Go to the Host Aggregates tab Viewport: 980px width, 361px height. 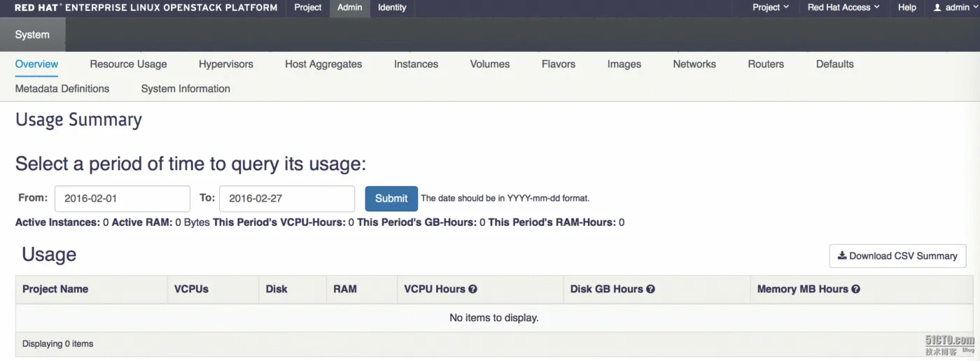(323, 64)
